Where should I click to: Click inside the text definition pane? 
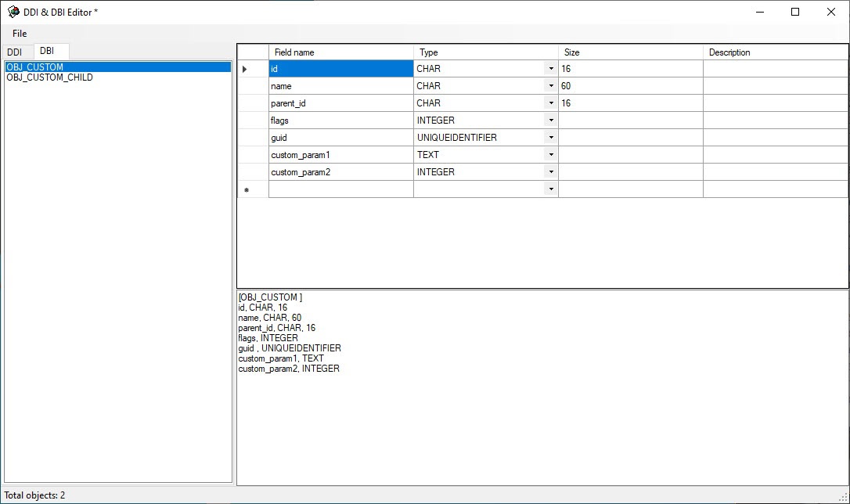pos(542,423)
